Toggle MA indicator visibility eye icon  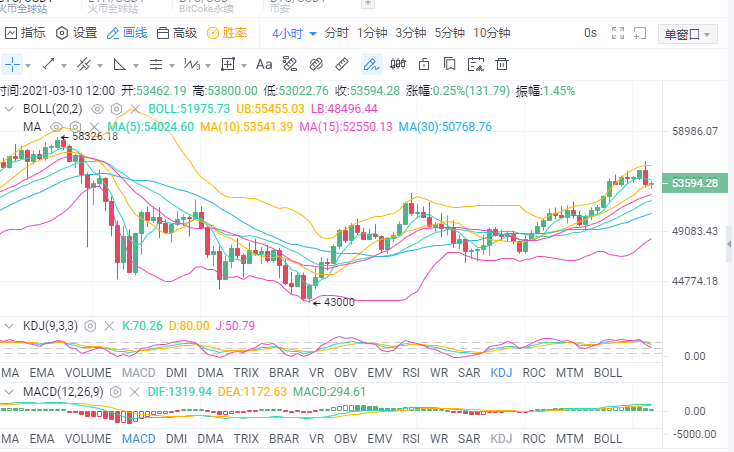(56, 127)
